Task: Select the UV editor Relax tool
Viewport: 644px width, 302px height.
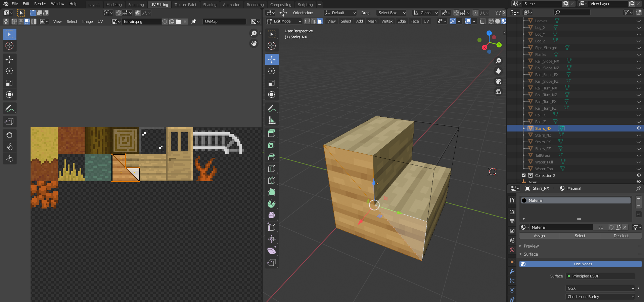Action: tap(9, 147)
